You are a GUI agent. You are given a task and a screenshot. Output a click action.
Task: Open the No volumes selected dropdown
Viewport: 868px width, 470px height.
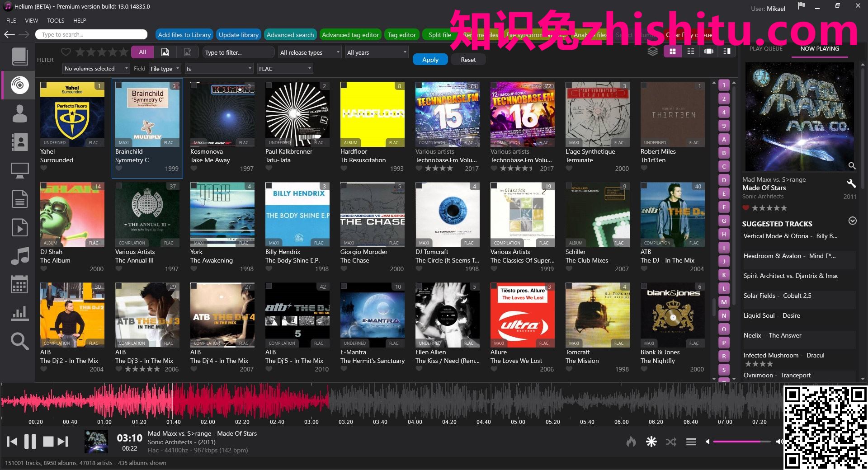coord(95,69)
